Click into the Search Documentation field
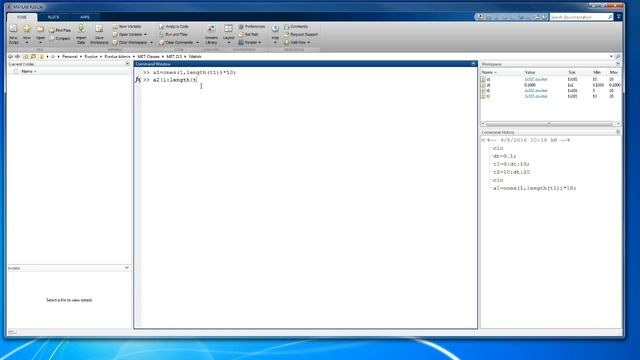Screen dimensions: 640x360 point(578,17)
